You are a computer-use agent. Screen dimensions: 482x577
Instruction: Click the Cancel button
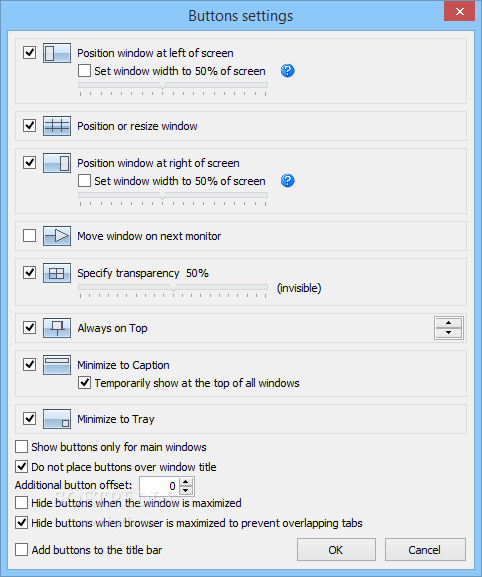[x=425, y=550]
